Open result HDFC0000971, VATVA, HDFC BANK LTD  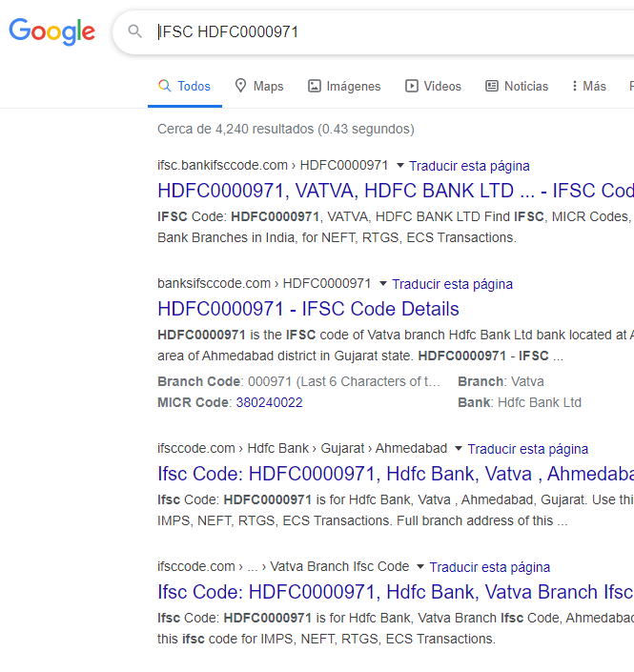396,191
